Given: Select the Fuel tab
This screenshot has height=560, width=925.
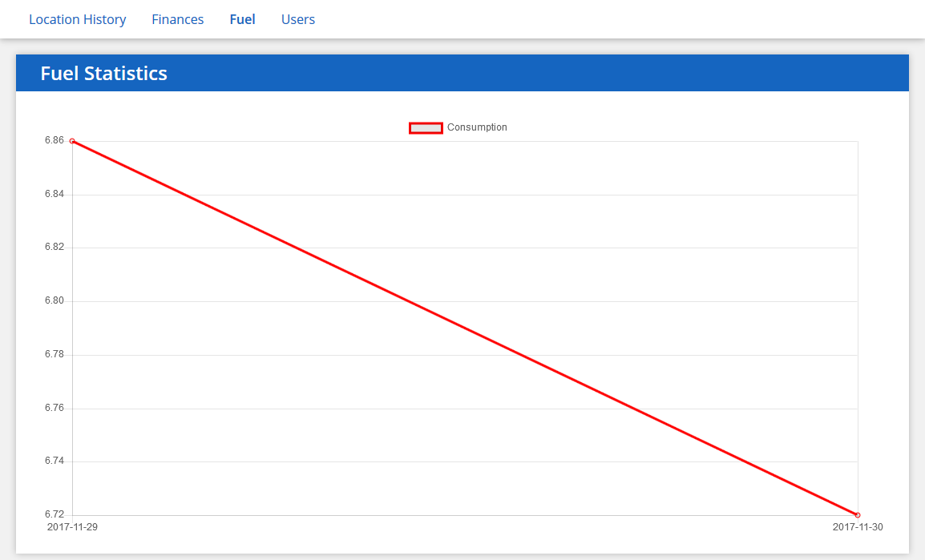Looking at the screenshot, I should (x=242, y=19).
